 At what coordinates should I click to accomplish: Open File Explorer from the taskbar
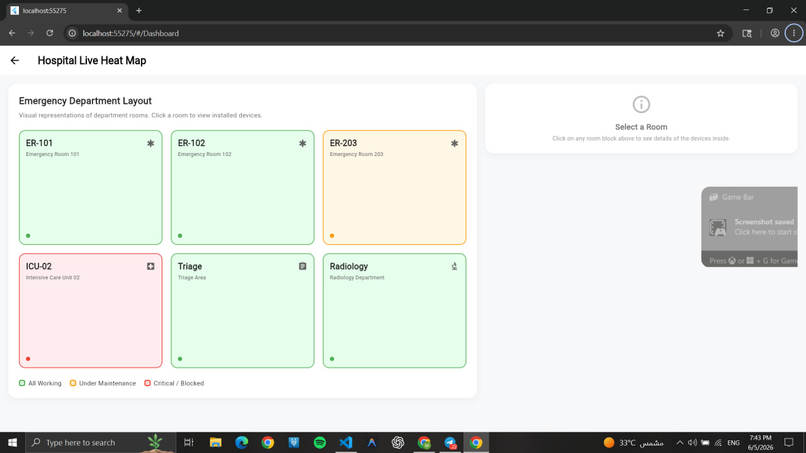click(215, 443)
